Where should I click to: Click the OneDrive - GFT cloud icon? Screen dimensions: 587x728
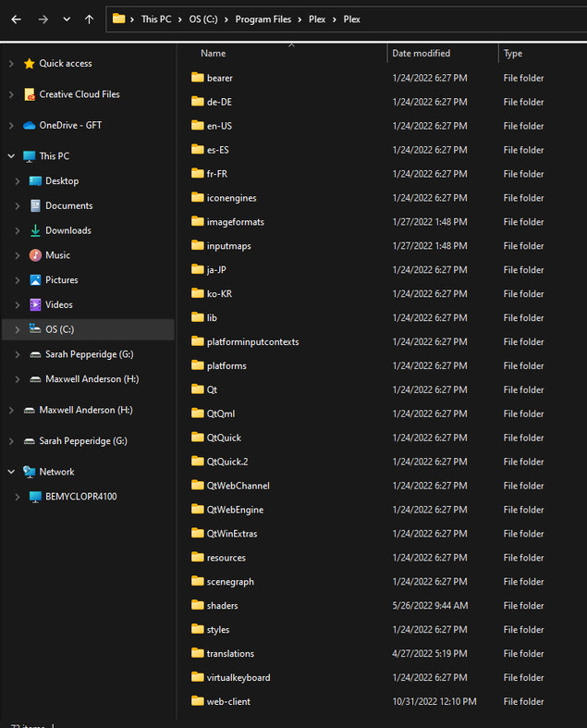[30, 126]
